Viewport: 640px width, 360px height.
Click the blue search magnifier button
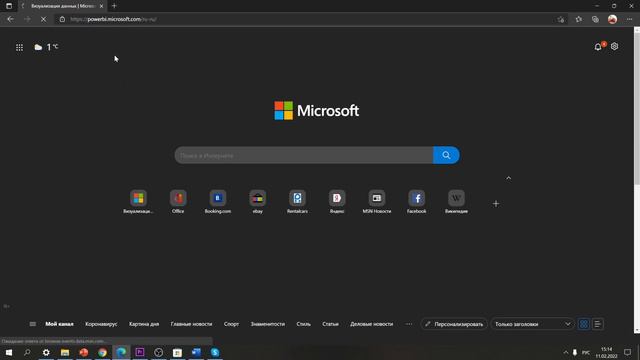click(x=446, y=155)
